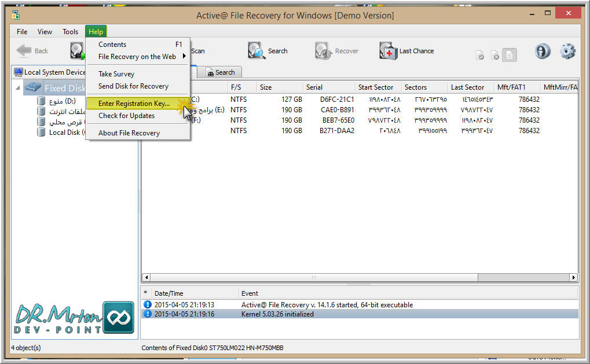Click the Event log column header
The image size is (590, 364).
point(408,293)
